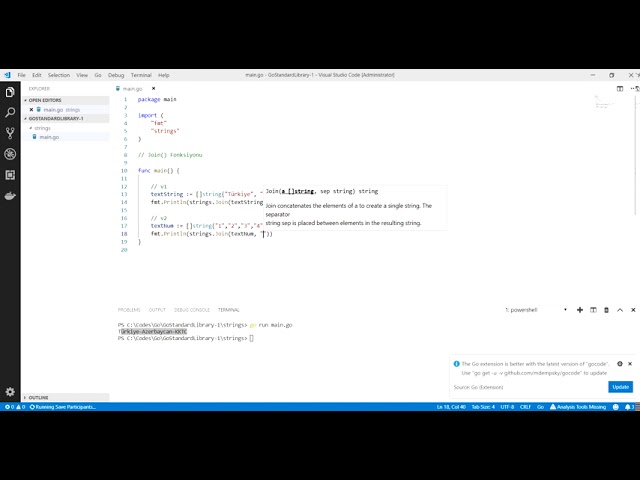Open the Source Control view
The width and height of the screenshot is (640, 480).
[10, 133]
